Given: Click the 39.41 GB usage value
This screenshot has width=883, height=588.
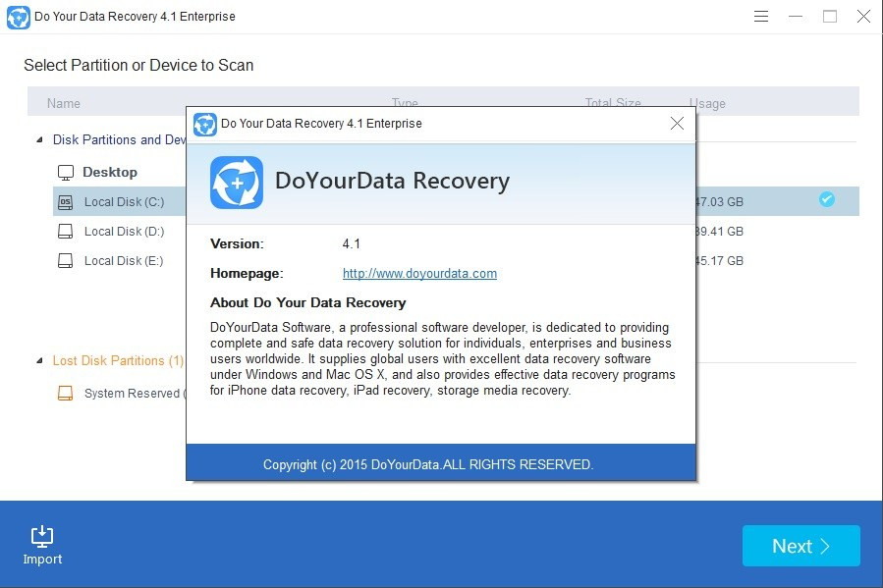Looking at the screenshot, I should coord(720,232).
